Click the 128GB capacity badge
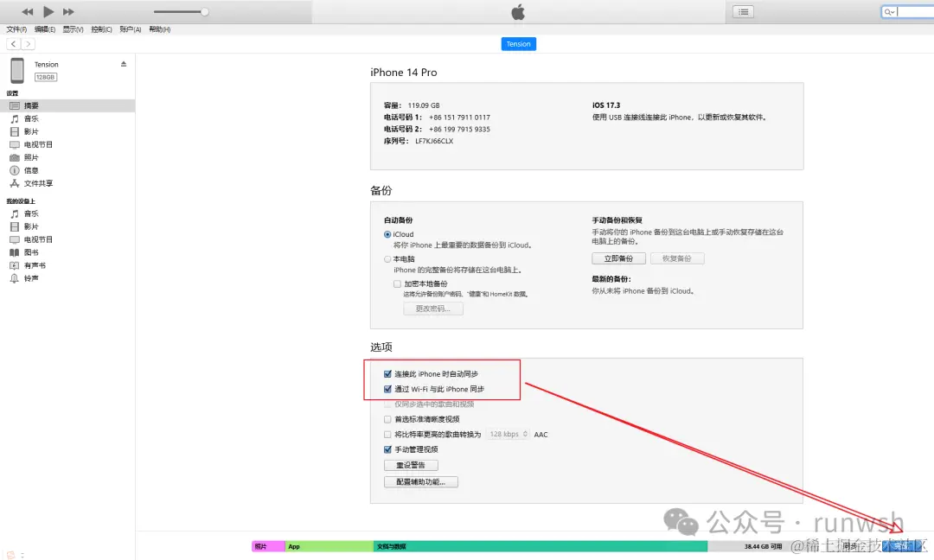This screenshot has width=934, height=560. [x=45, y=78]
